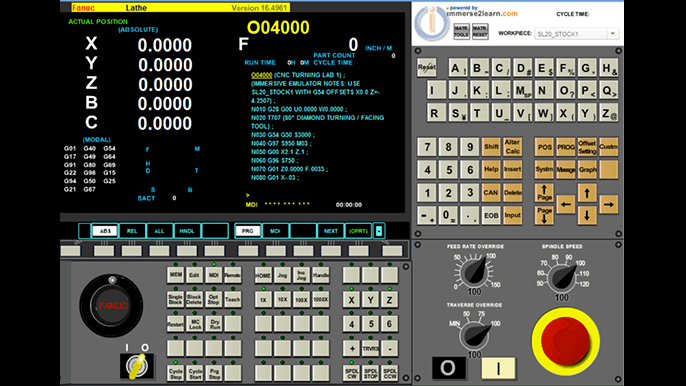The height and width of the screenshot is (386, 686).
Task: Click the Input key
Action: pyautogui.click(x=512, y=215)
